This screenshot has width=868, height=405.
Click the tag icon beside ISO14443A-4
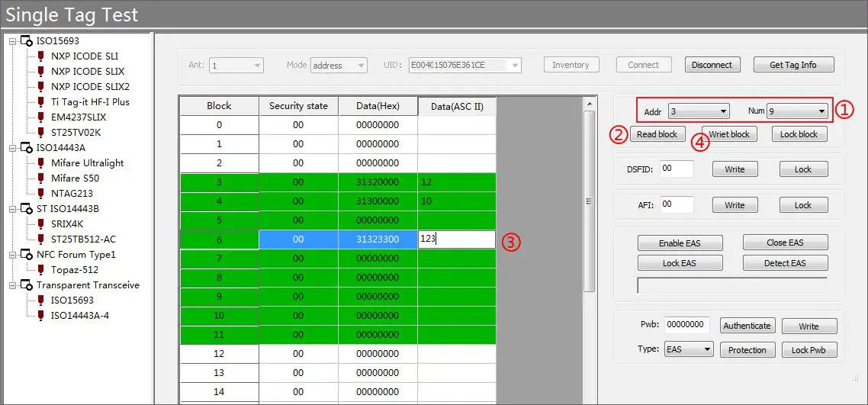[41, 316]
